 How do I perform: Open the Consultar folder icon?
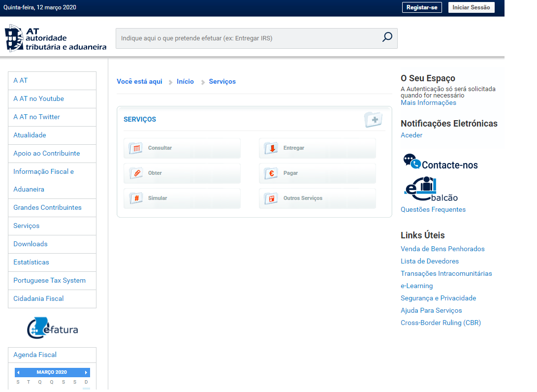coord(135,148)
